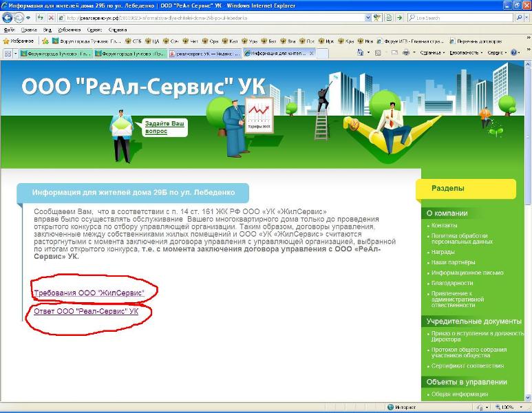Click the Help question mark icon

(x=513, y=52)
